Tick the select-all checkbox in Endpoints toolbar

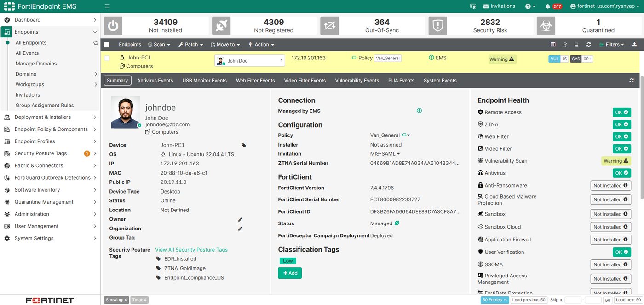pyautogui.click(x=107, y=45)
